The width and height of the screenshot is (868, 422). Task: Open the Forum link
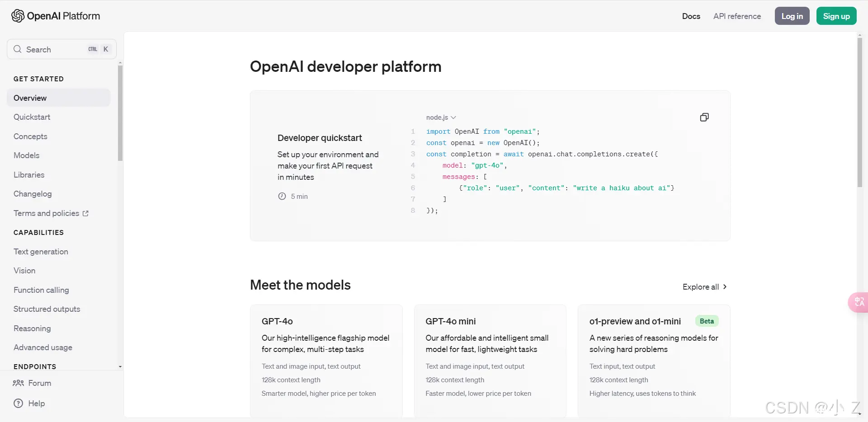(32, 383)
